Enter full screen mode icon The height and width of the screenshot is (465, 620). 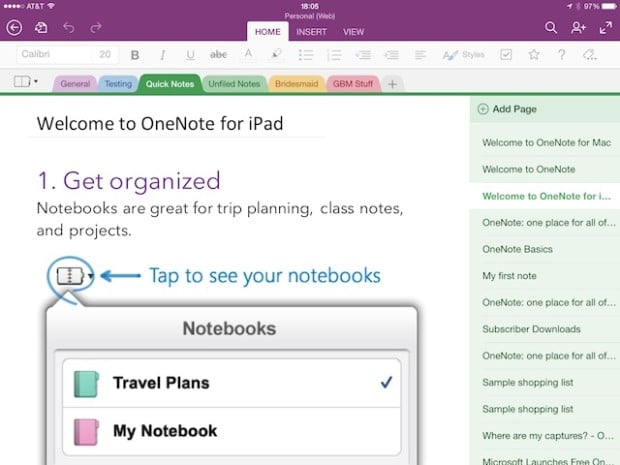click(x=605, y=28)
